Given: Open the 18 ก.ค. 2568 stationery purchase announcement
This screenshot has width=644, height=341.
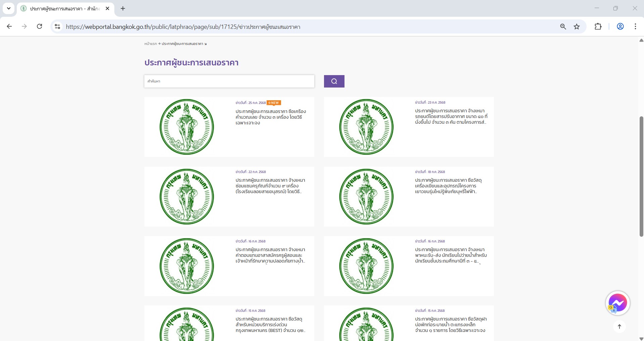Looking at the screenshot, I should [448, 186].
